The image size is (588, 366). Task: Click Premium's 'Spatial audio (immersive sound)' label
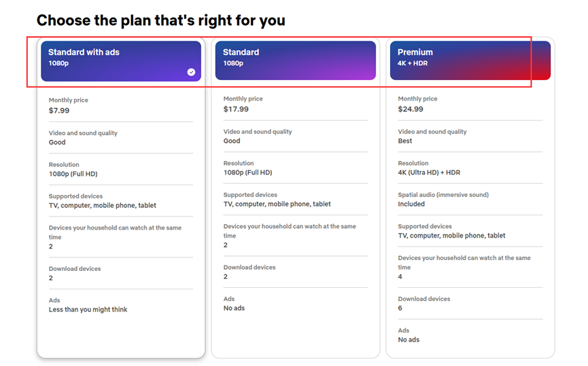(x=443, y=195)
